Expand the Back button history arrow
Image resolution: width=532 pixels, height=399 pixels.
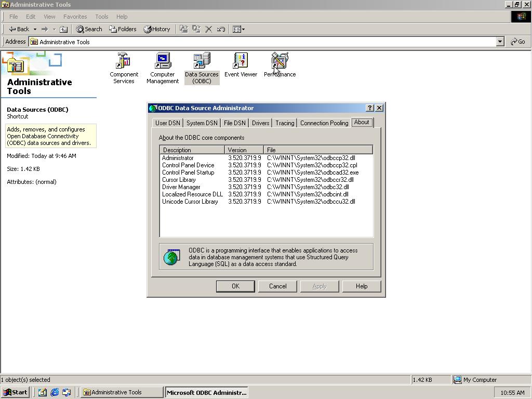[x=35, y=29]
